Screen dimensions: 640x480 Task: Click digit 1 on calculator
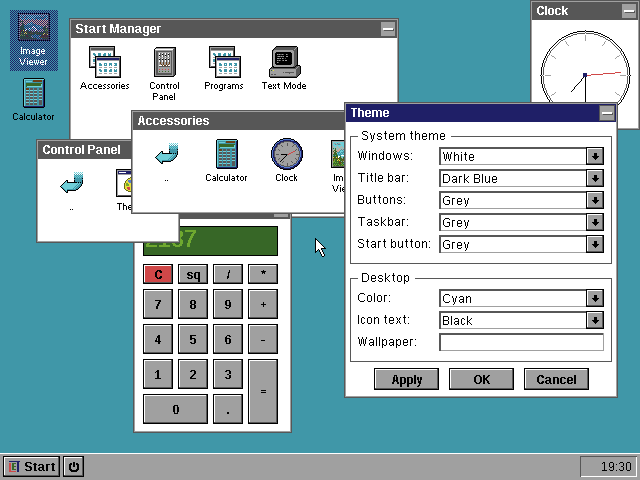(158, 374)
